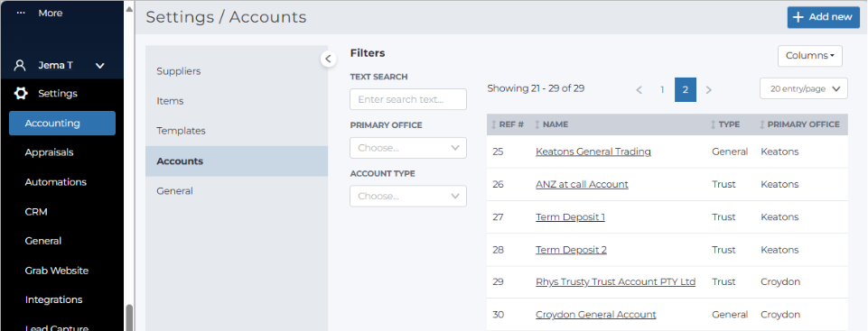
Task: Open General settings in dark sidebar
Action: coord(43,241)
